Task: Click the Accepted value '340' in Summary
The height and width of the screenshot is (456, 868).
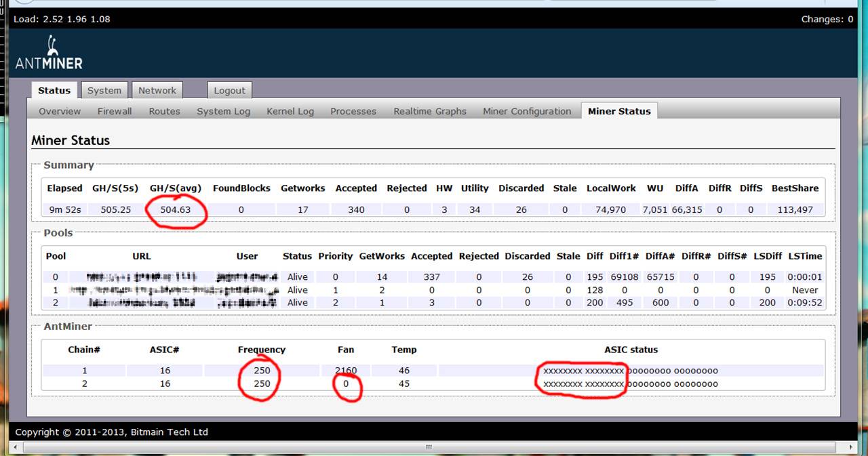Action: [x=356, y=209]
